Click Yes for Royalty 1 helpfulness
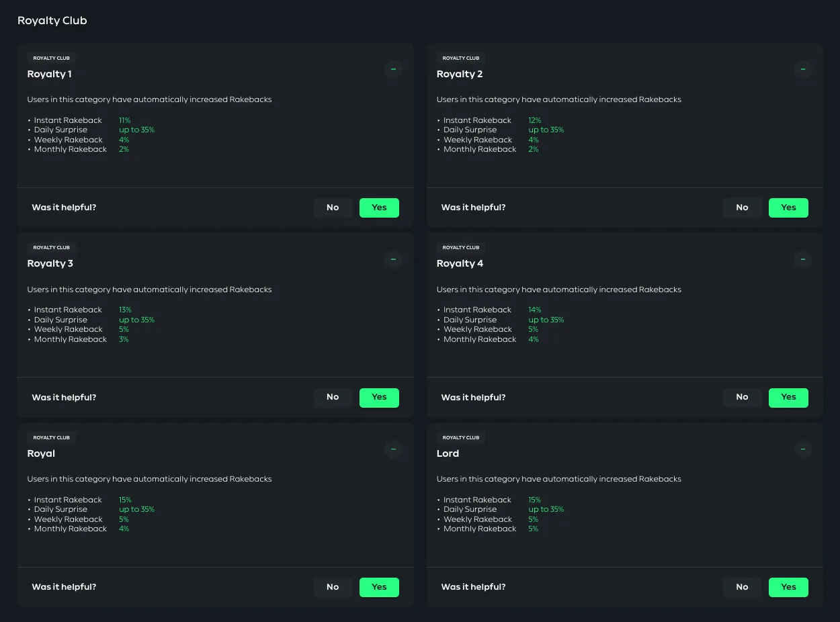This screenshot has width=840, height=622. (x=379, y=208)
